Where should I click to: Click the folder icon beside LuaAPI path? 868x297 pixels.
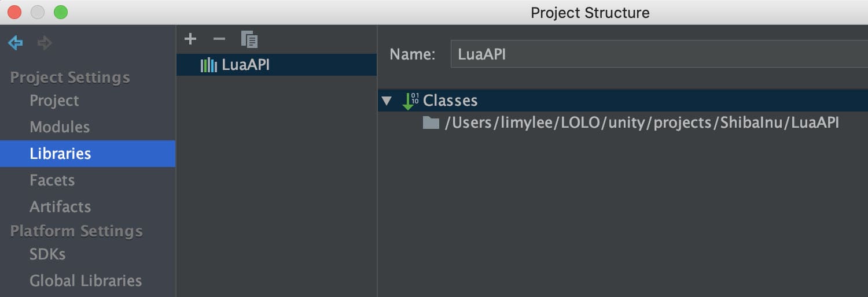tap(431, 122)
